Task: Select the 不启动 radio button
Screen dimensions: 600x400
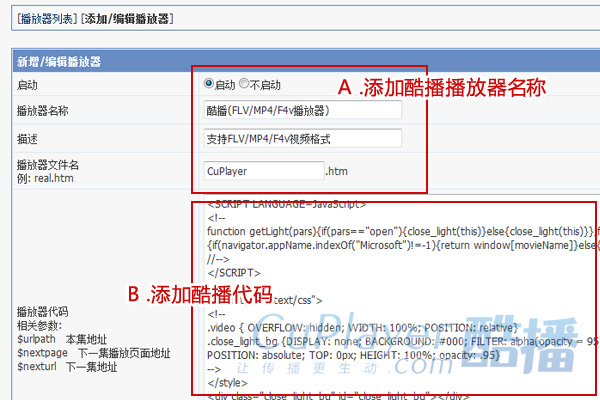Action: (x=244, y=83)
